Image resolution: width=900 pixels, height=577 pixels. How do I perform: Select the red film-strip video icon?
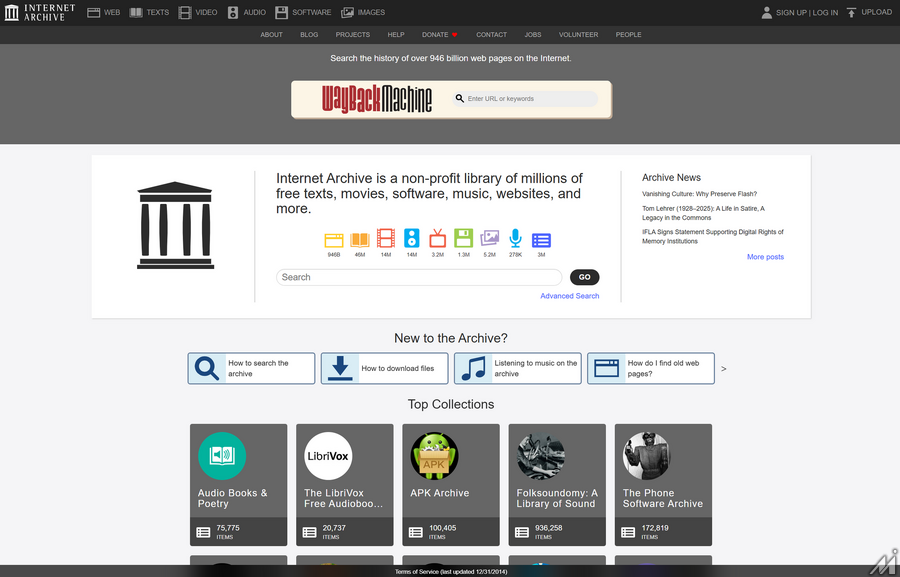click(386, 238)
